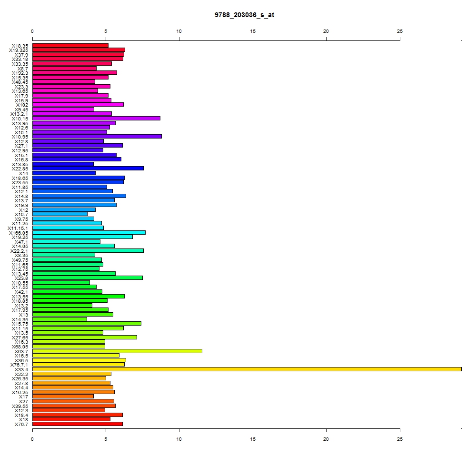The image size is (476, 476).
Task: Click the row label X11.15.1
Action: pos(18,228)
